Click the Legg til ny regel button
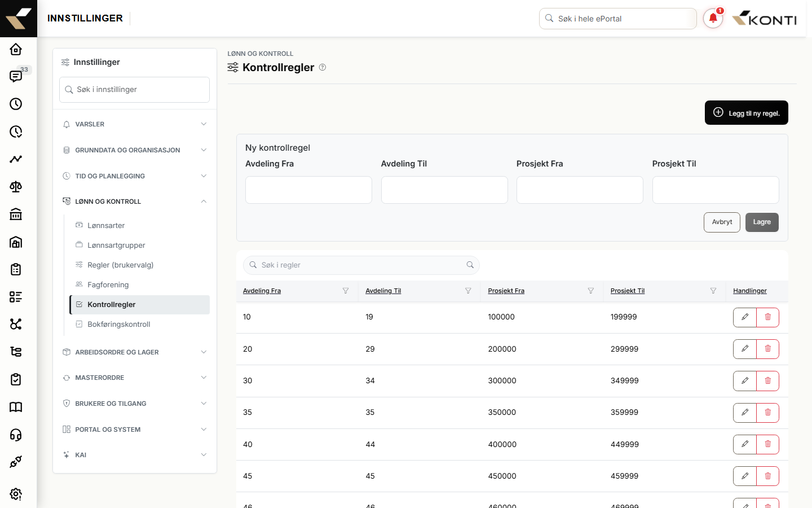 tap(746, 113)
